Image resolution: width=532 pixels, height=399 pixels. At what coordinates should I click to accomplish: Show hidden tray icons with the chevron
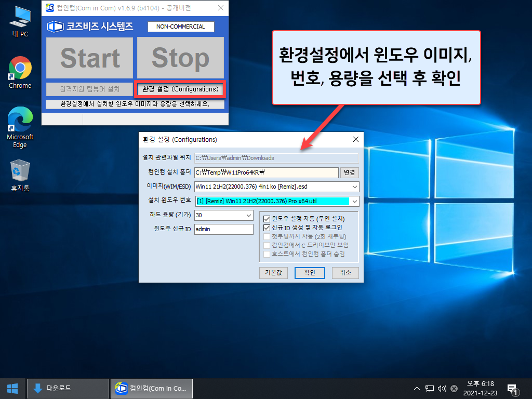point(417,389)
